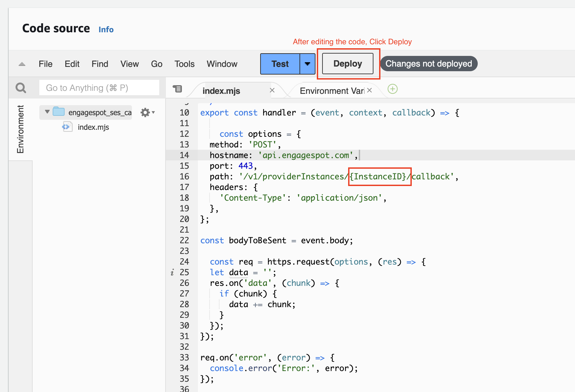The width and height of the screenshot is (575, 392).
Task: Click the info marker on line 25
Action: tap(172, 273)
